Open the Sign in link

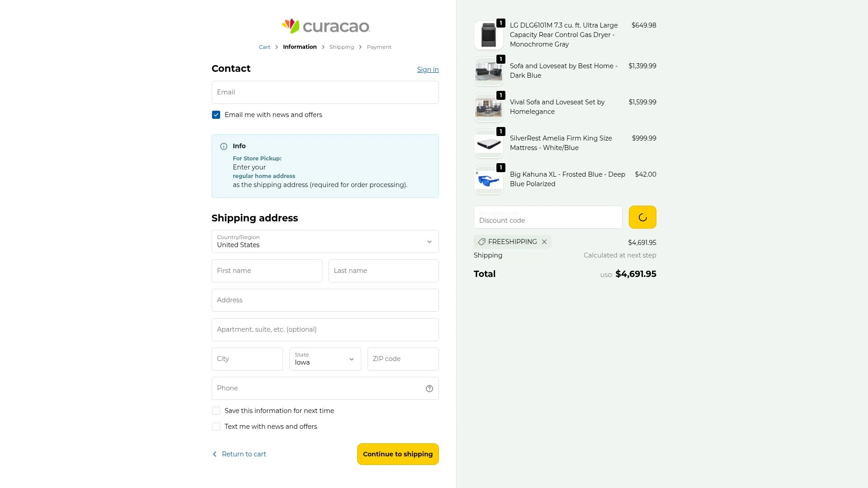427,70
